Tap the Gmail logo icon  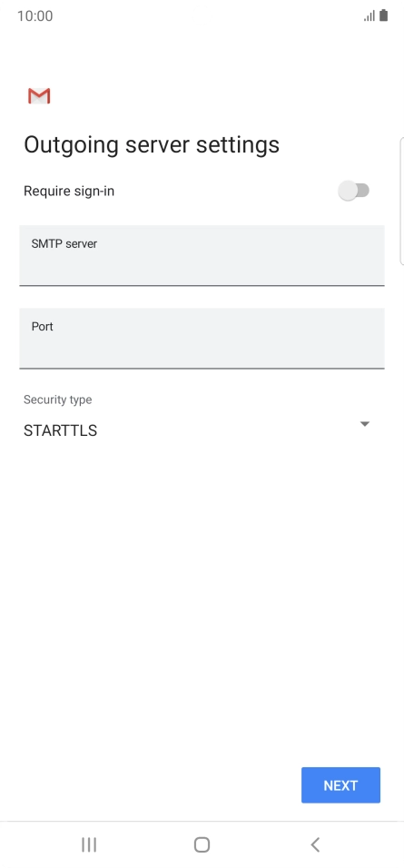39,95
